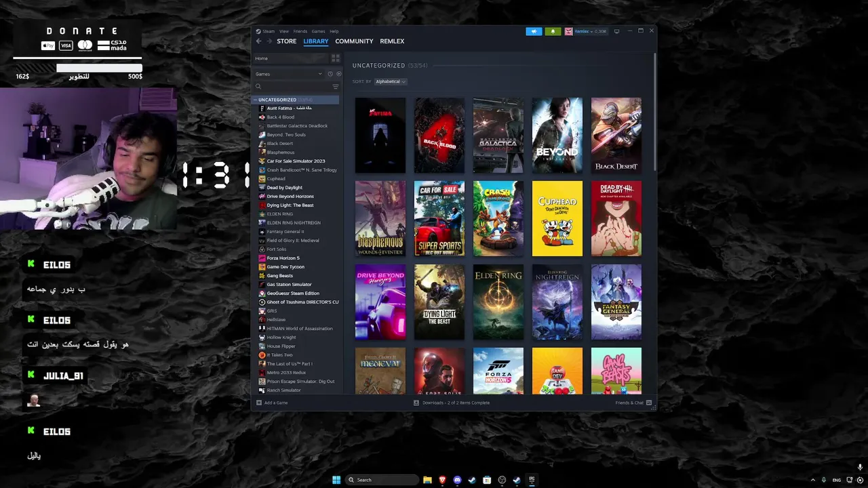
Task: Open Epic Games Launcher taskbar icon
Action: (532, 480)
